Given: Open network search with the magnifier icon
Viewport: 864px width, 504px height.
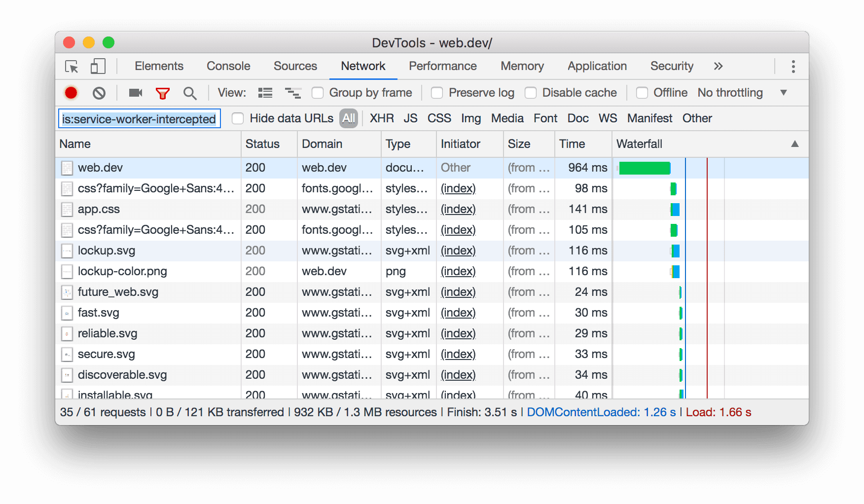Looking at the screenshot, I should [190, 93].
